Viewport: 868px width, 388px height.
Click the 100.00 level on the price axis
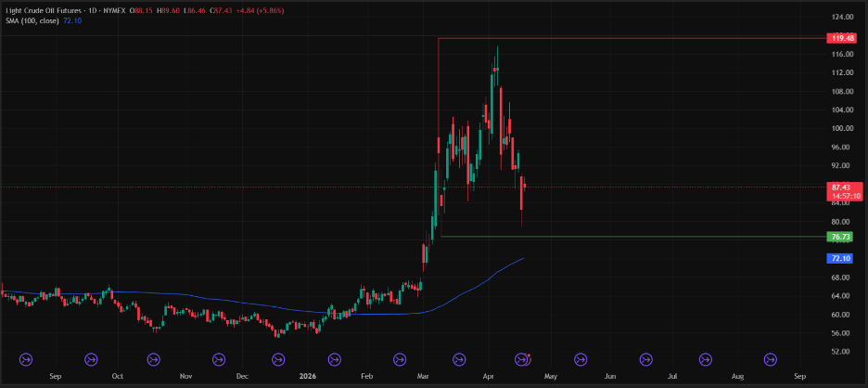pos(842,129)
